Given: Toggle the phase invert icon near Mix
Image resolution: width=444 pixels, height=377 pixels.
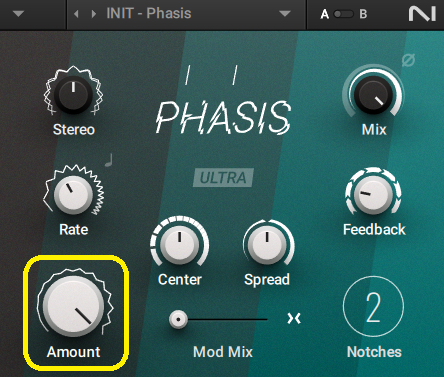Looking at the screenshot, I should pyautogui.click(x=408, y=60).
